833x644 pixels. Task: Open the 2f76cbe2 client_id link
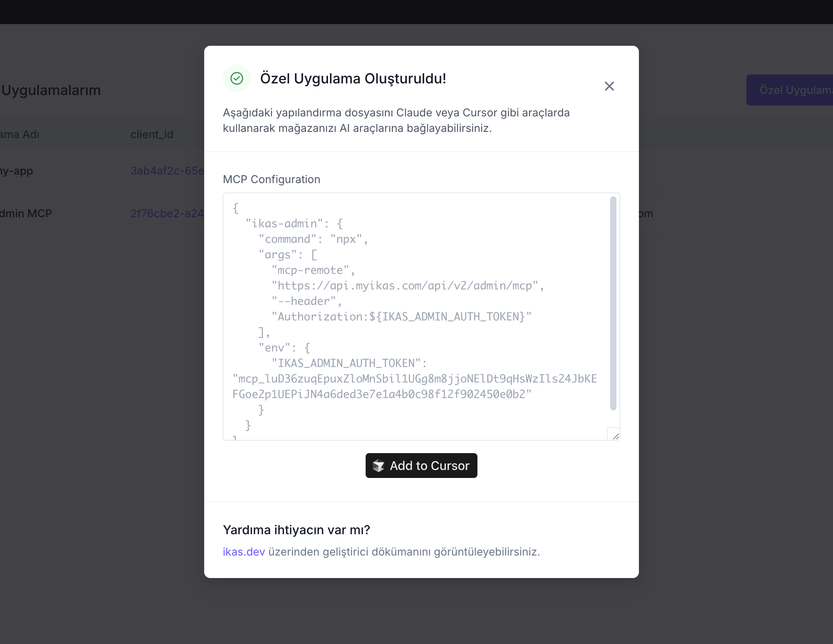tap(167, 213)
